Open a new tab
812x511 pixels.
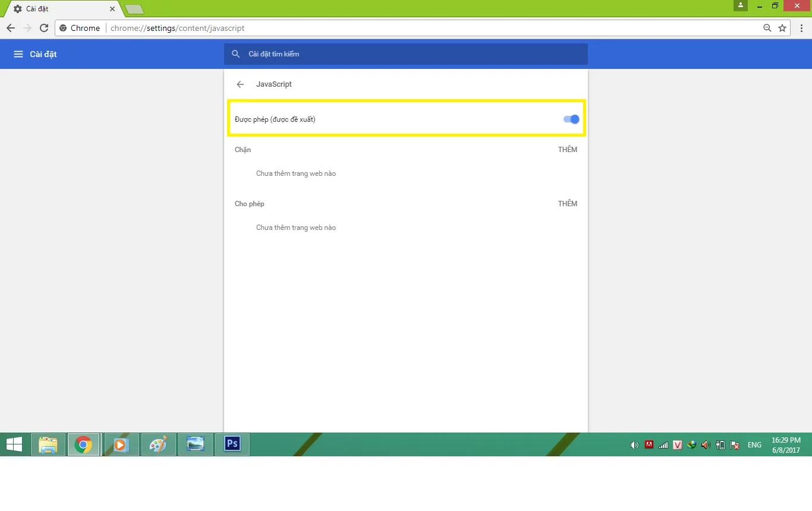[134, 9]
